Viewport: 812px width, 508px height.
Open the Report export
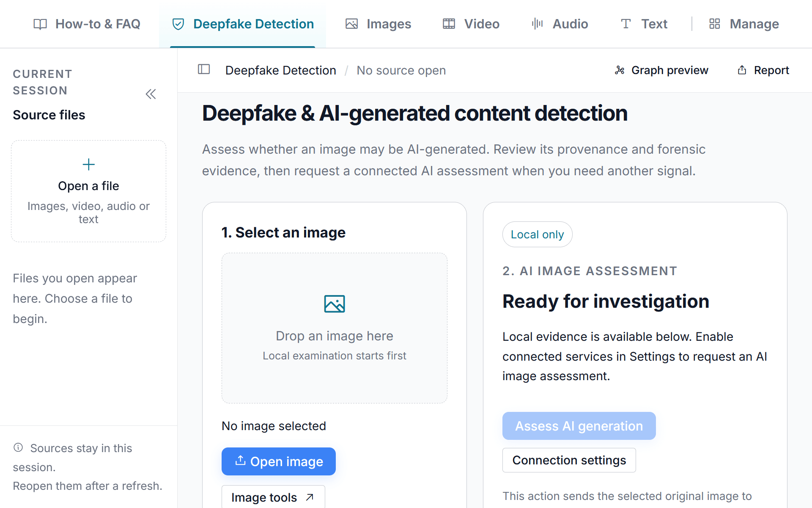(x=763, y=70)
